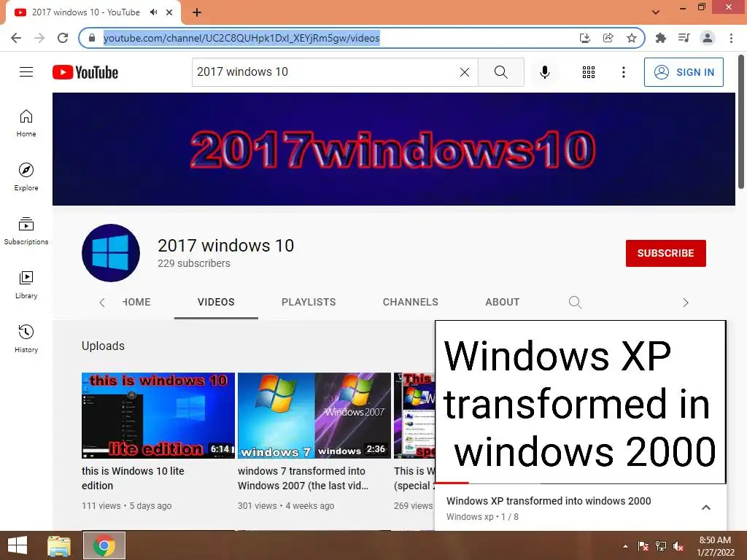Click the miniplayer video frame
747x560 pixels.
click(580, 402)
